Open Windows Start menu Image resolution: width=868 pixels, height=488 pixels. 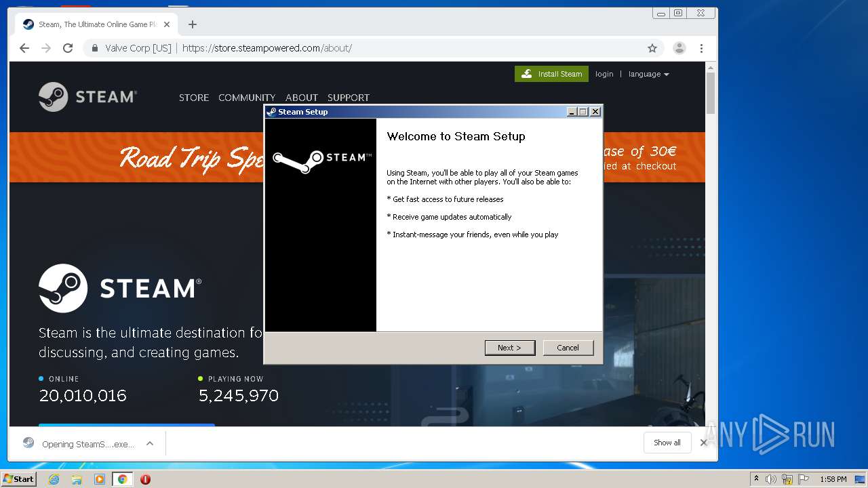coord(18,479)
